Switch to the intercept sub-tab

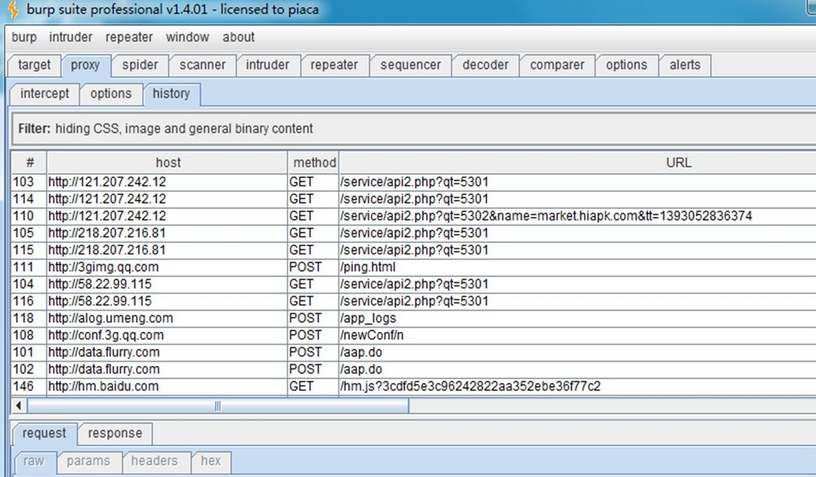[45, 94]
